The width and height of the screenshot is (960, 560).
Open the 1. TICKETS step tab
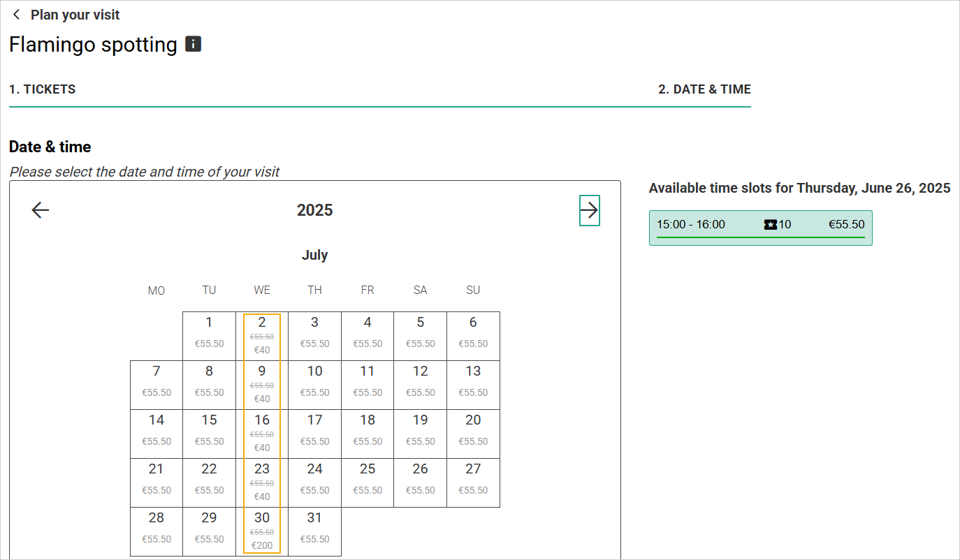(x=43, y=89)
